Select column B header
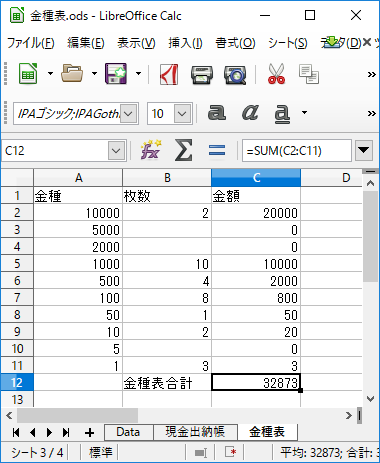 (x=167, y=178)
